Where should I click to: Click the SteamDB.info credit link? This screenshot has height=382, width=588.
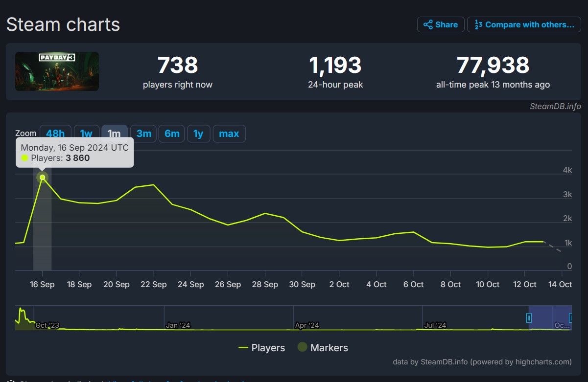tap(555, 106)
